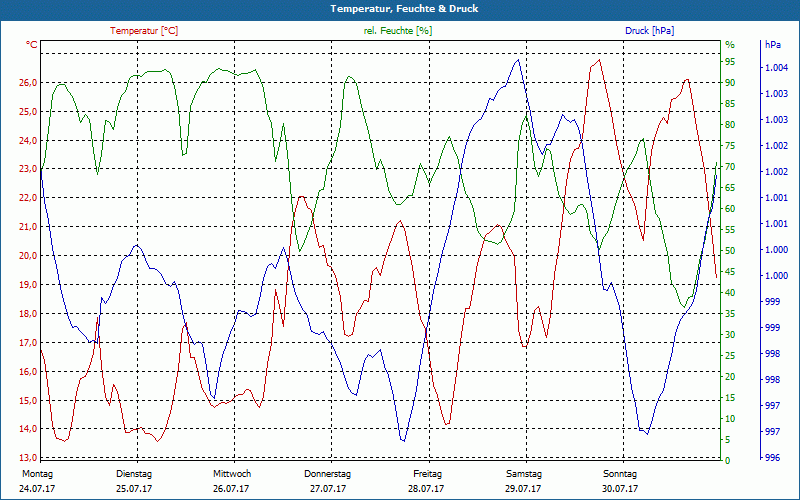The image size is (800, 500).
Task: Click the 40 humidity axis value
Action: click(x=730, y=293)
